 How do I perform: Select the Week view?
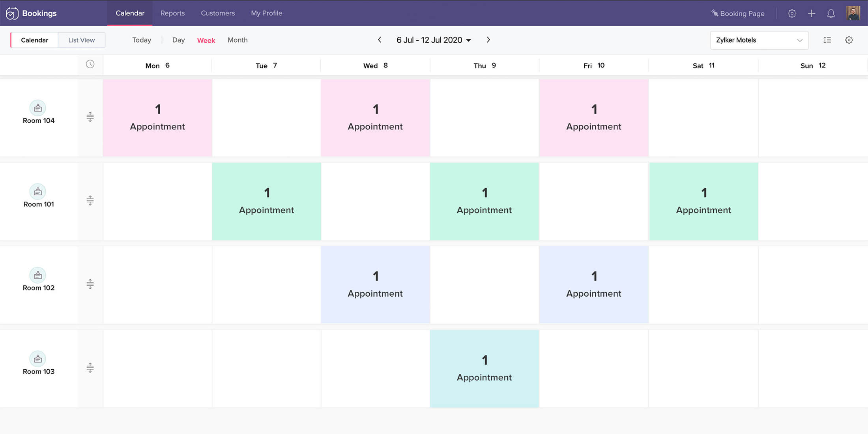206,40
